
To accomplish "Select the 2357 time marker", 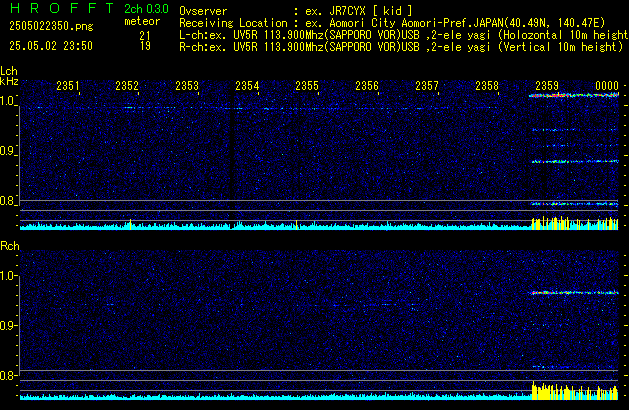I will click(x=427, y=86).
